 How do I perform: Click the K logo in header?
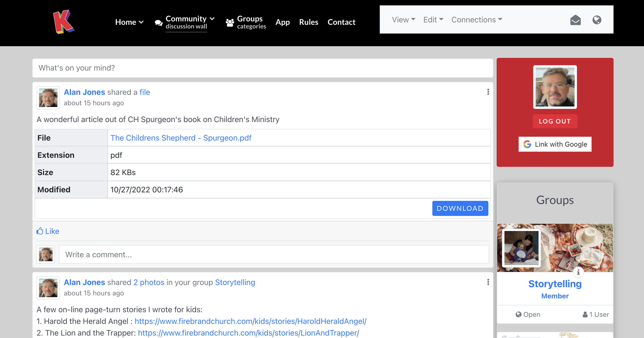point(64,22)
